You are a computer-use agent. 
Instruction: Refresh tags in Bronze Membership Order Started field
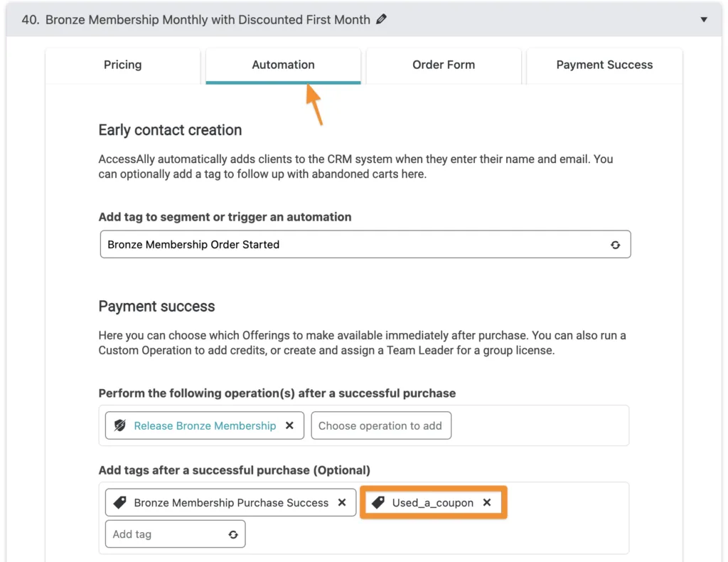coord(615,245)
